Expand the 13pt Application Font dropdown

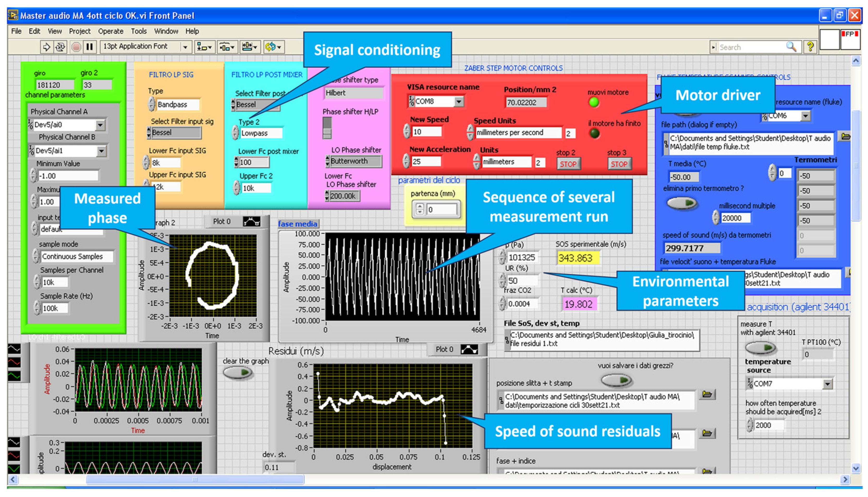pos(185,47)
